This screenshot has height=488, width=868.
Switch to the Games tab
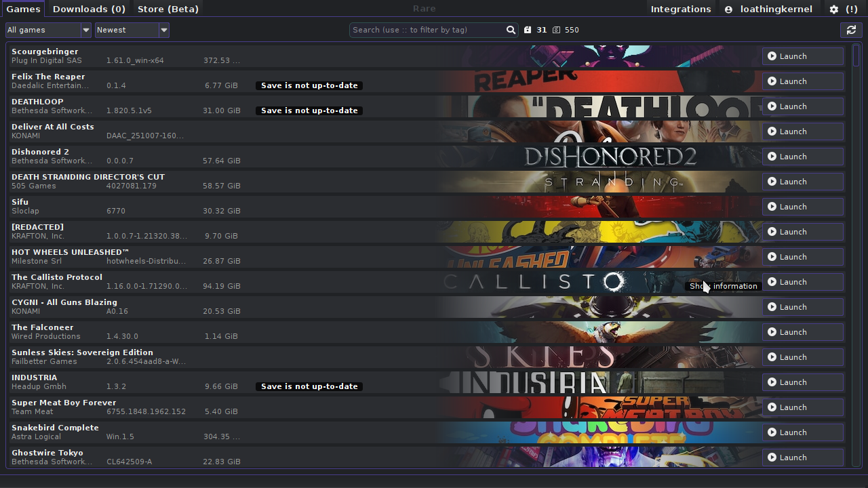[x=23, y=9]
